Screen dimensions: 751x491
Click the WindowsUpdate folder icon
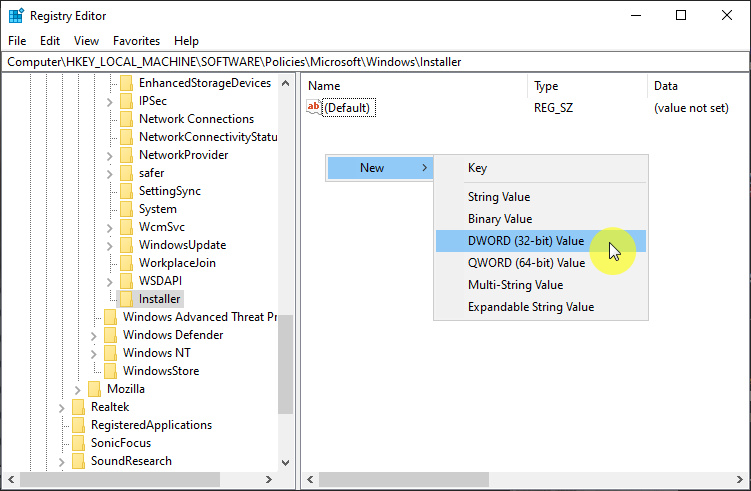(x=126, y=245)
